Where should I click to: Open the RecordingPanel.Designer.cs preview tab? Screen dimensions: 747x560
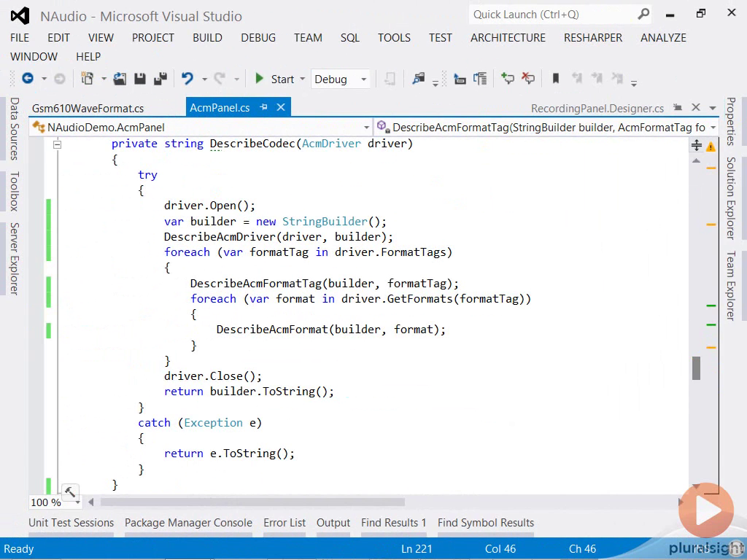(x=597, y=109)
